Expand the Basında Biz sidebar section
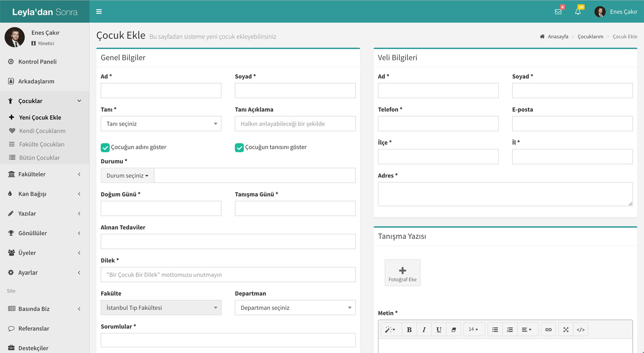The width and height of the screenshot is (644, 353). 45,309
